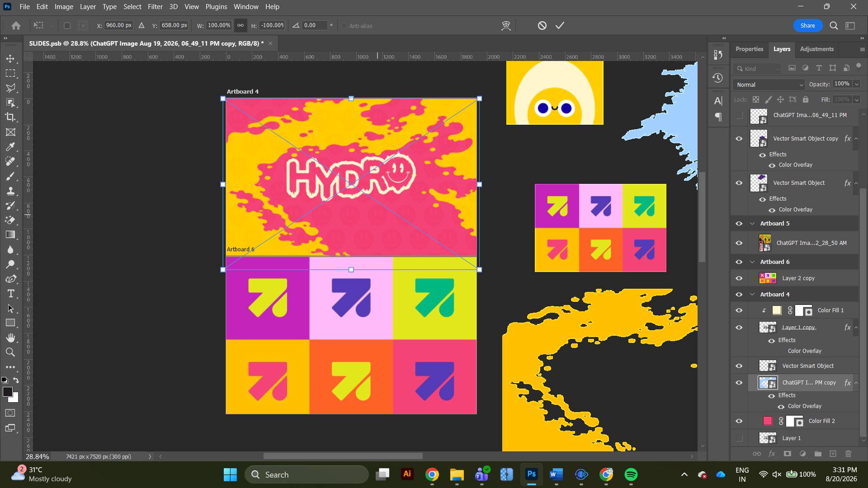The image size is (868, 488).
Task: Click the foreground color swatch
Action: tap(8, 392)
